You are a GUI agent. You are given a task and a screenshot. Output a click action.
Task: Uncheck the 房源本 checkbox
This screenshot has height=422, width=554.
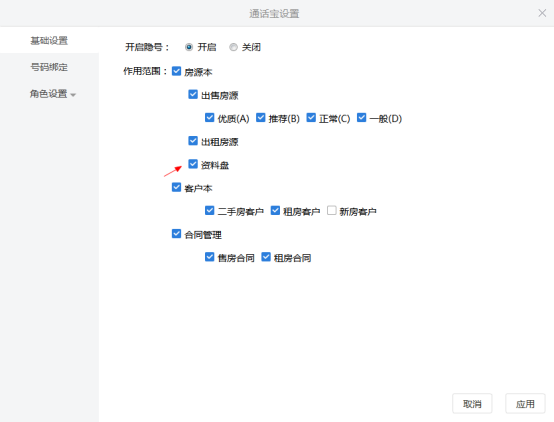tap(177, 71)
